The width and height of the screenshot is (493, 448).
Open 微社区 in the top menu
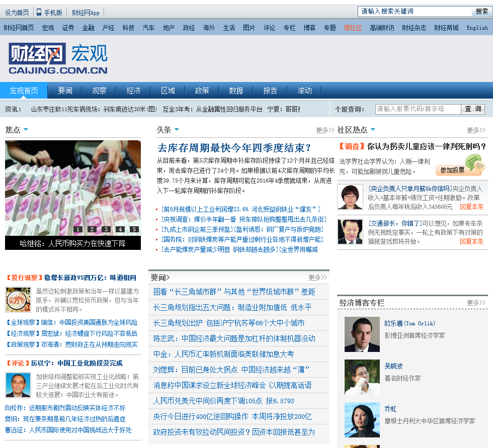(353, 28)
